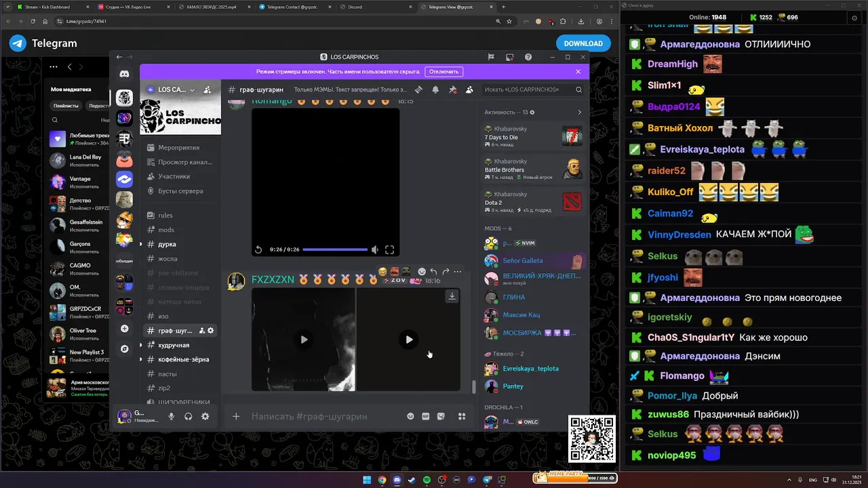Open Discord user settings gear
This screenshot has width=868, height=488.
(205, 417)
